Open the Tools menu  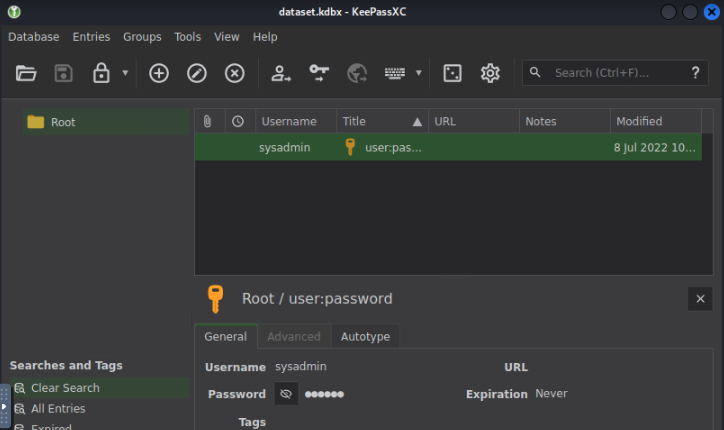pos(187,37)
